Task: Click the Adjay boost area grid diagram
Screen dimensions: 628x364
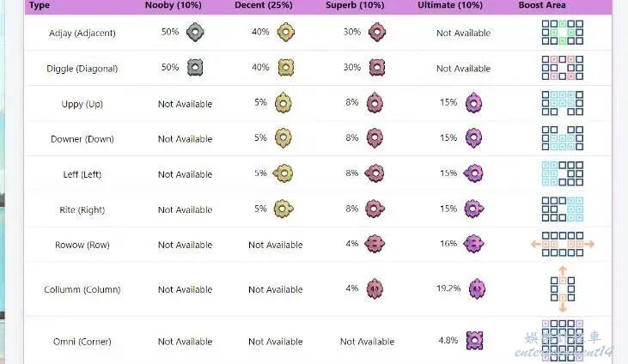Action: tap(562, 33)
